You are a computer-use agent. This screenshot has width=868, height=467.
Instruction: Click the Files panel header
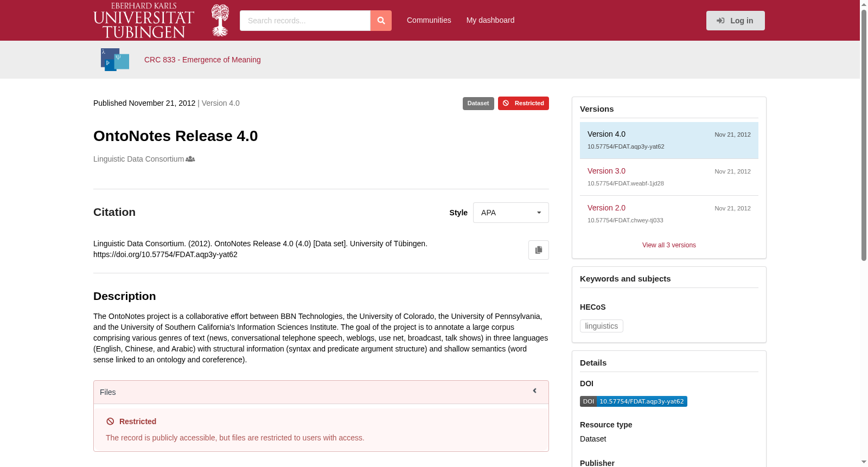(x=321, y=392)
